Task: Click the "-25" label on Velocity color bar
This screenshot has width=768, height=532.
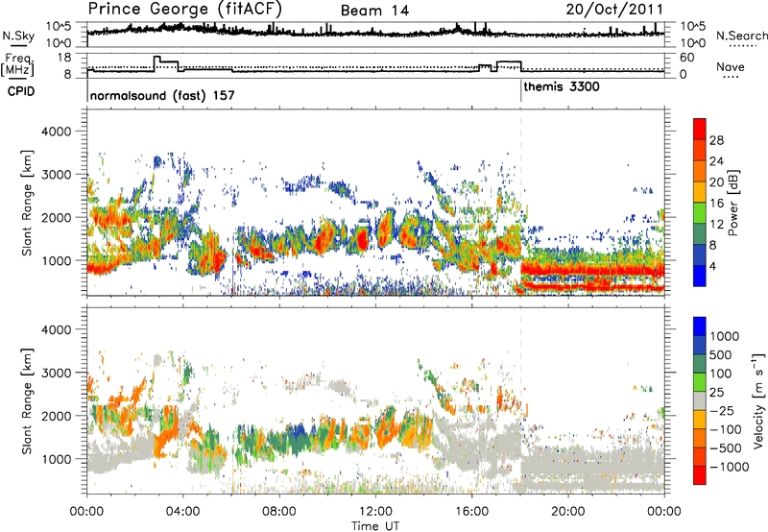Action: point(721,411)
